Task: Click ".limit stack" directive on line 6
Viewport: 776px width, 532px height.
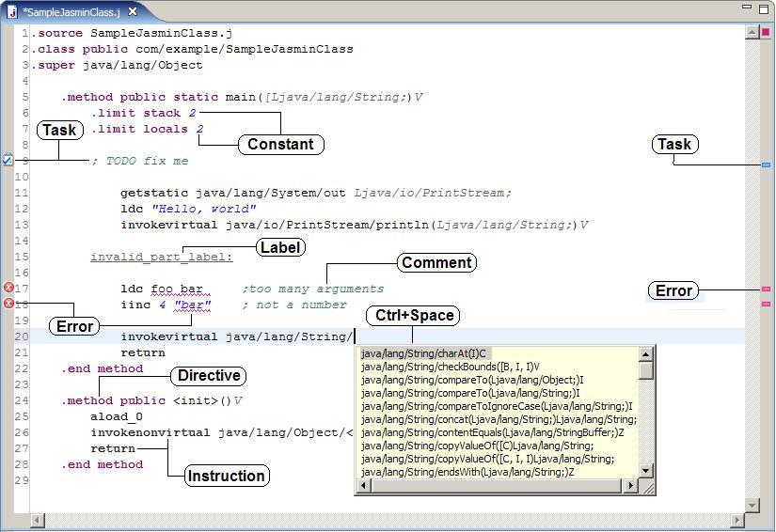Action: 135,113
